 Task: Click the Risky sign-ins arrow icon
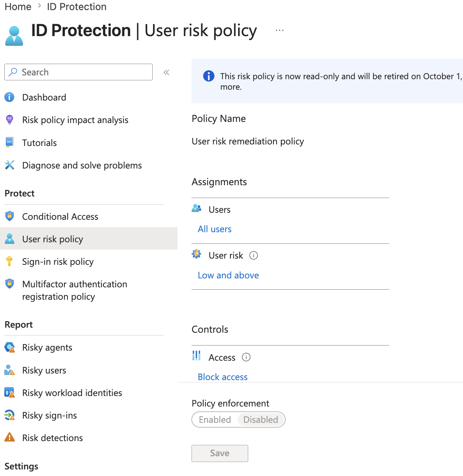click(x=9, y=415)
